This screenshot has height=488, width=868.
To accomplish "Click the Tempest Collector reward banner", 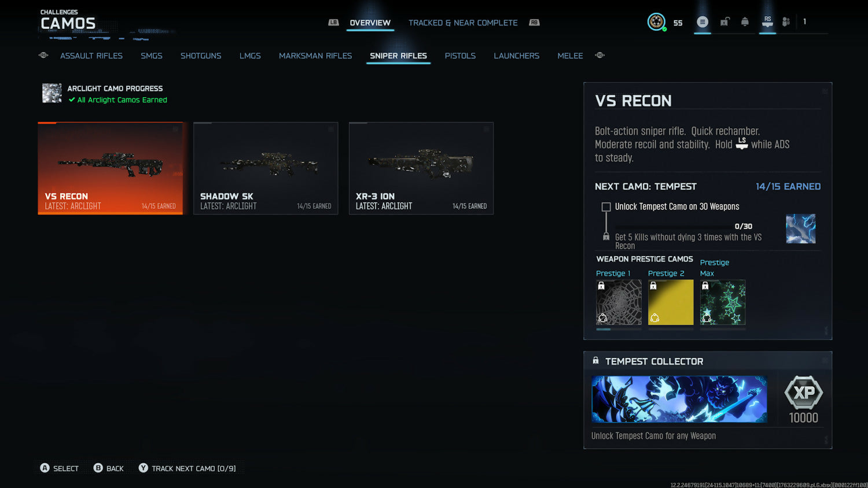I will (679, 399).
